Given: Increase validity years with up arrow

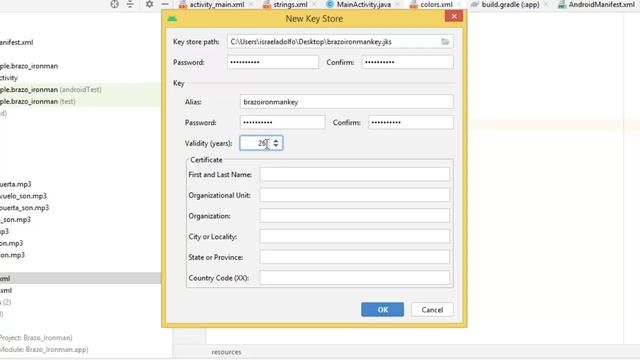Looking at the screenshot, I should (276, 140).
